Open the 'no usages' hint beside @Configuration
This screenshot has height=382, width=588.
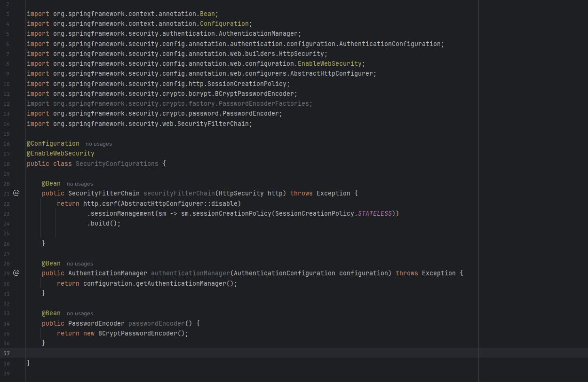[x=99, y=144]
